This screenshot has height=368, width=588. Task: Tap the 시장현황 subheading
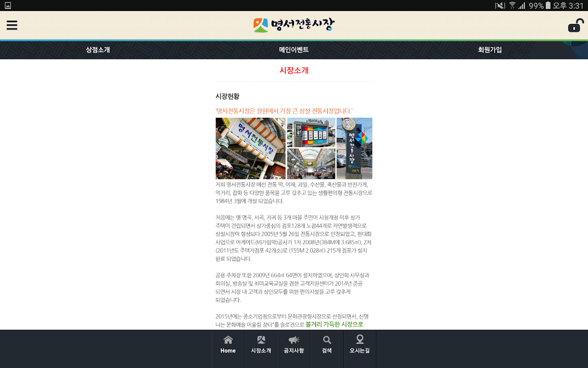(227, 96)
